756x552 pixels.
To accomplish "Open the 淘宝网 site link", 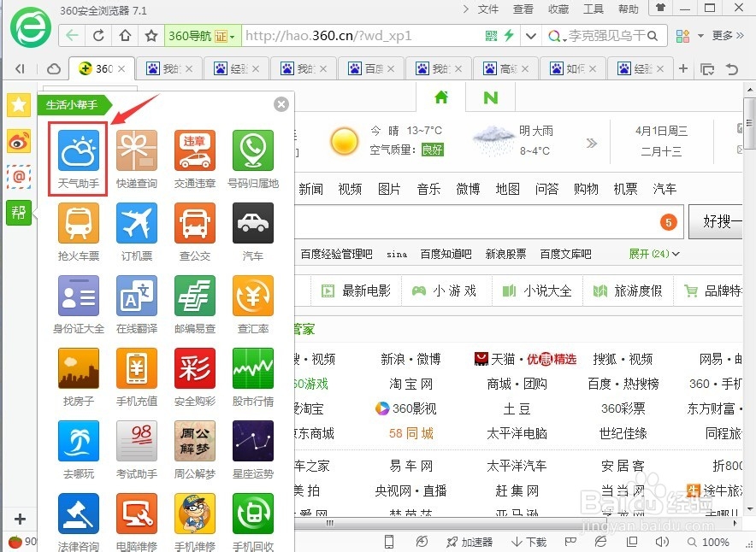I will coord(410,384).
